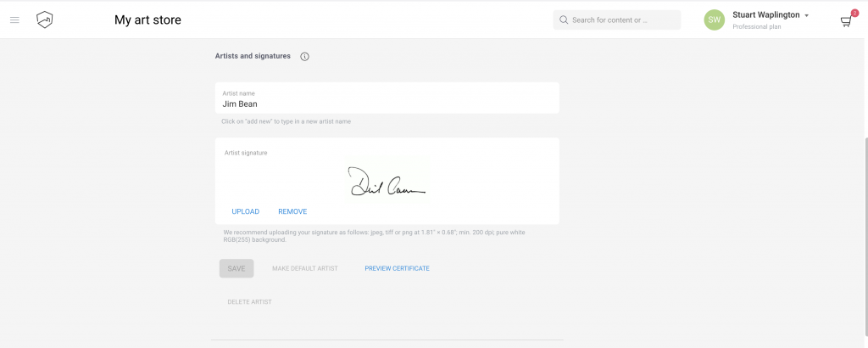Viewport: 868px width, 348px height.
Task: Click the artist signature image
Action: click(x=387, y=180)
